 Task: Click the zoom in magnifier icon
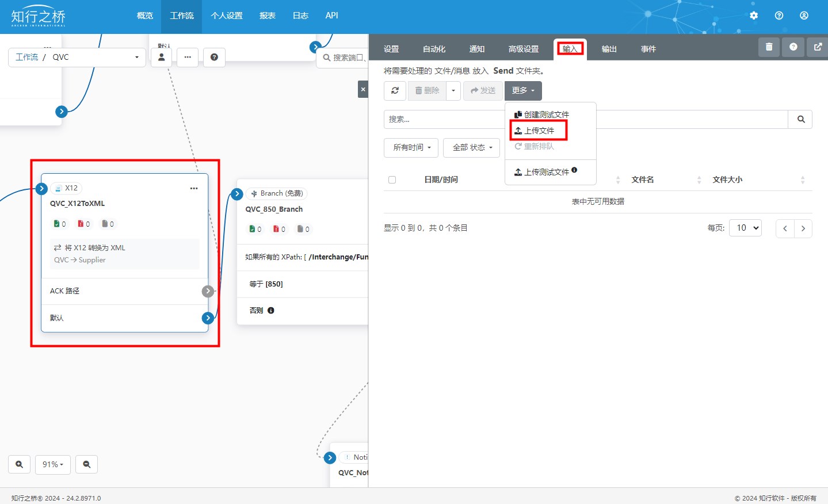(x=20, y=464)
